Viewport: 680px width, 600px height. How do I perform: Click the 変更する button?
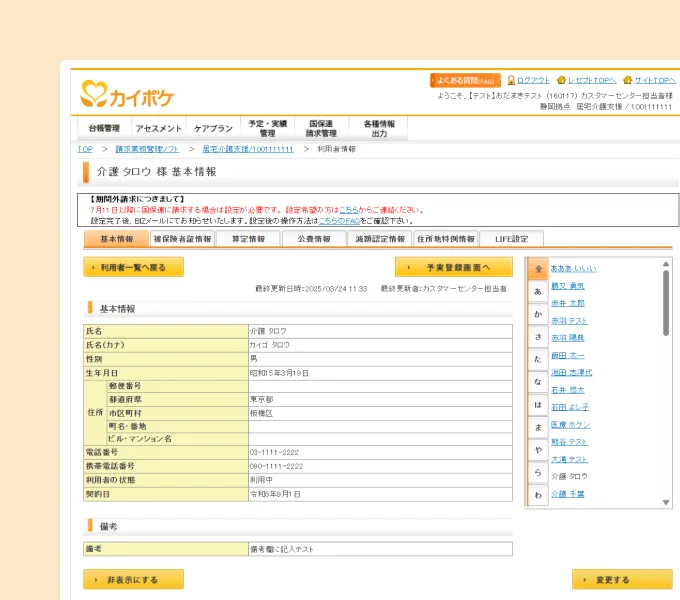point(622,579)
